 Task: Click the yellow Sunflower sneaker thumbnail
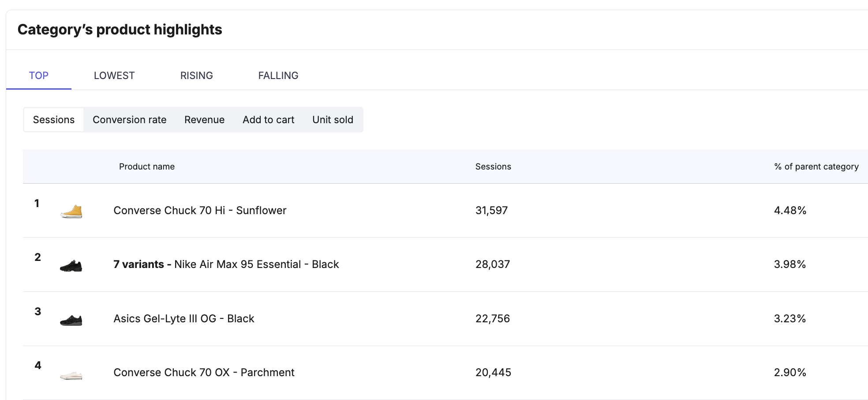(71, 211)
